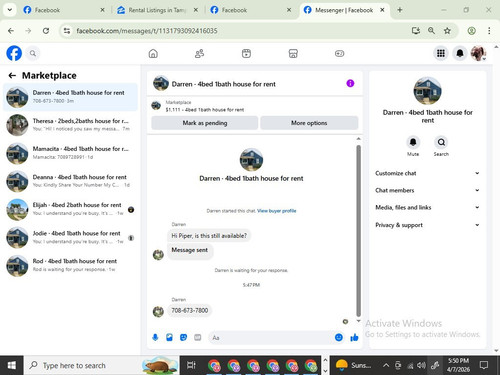Open the Facebook logo home link
This screenshot has height=375, width=500.
coord(14,53)
